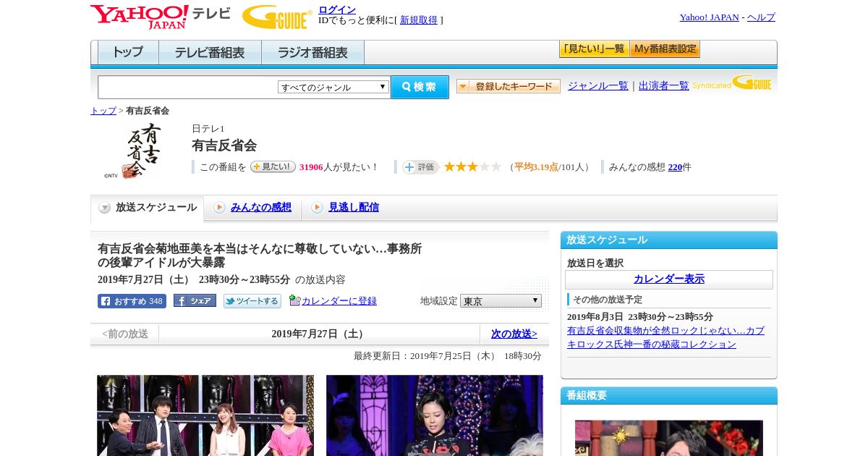Image resolution: width=868 pixels, height=456 pixels.
Task: Click the 2019年7月27日（土） date heading
Action: (319, 334)
